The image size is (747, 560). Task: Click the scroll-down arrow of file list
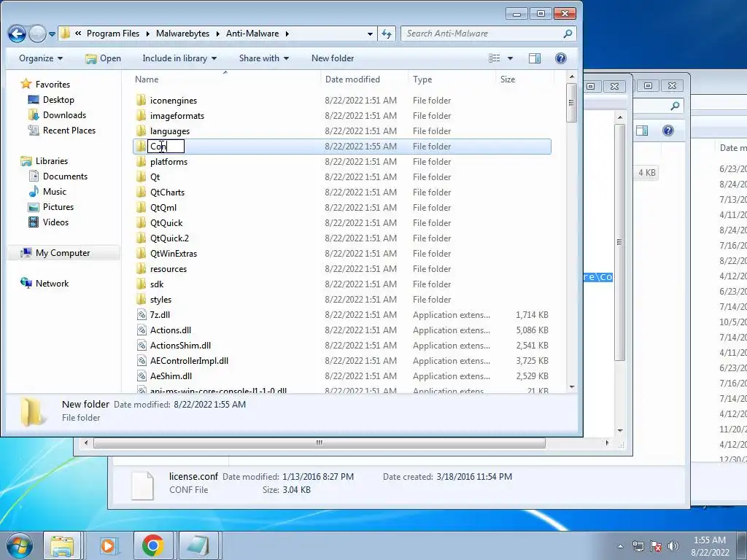(x=572, y=387)
